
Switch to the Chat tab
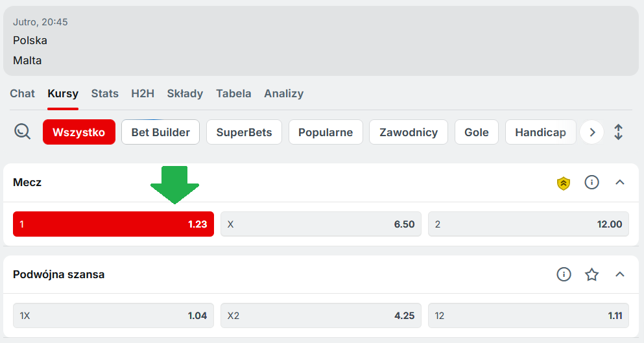point(22,93)
